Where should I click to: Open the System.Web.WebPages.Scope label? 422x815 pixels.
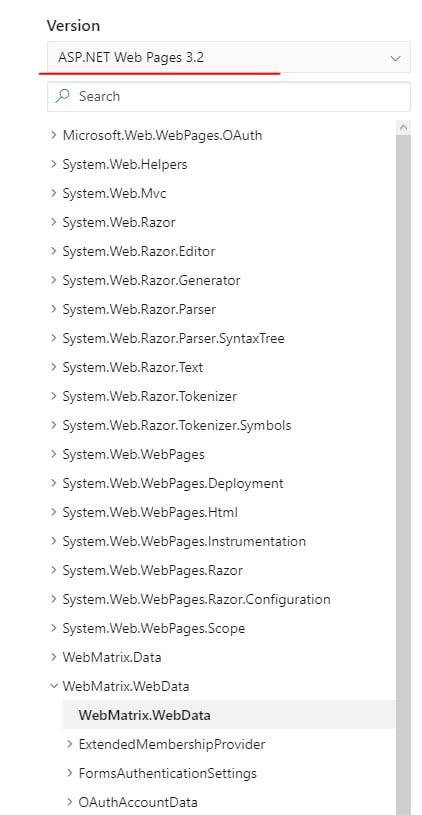(x=154, y=629)
